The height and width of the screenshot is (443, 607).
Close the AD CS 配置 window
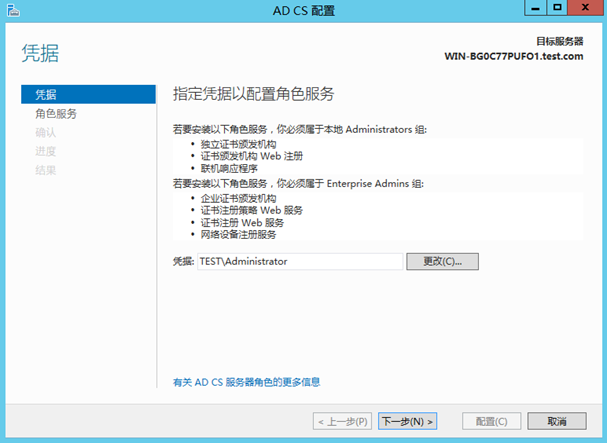[585, 7]
